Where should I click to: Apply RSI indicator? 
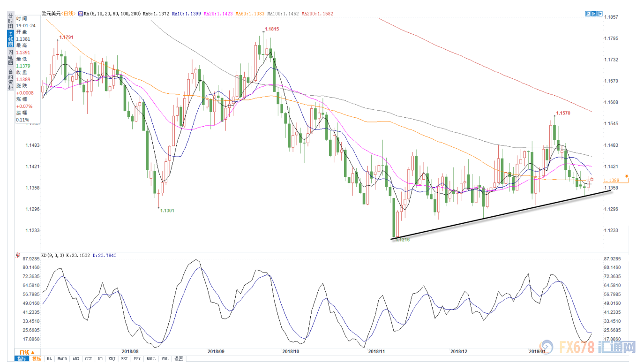coord(124,359)
